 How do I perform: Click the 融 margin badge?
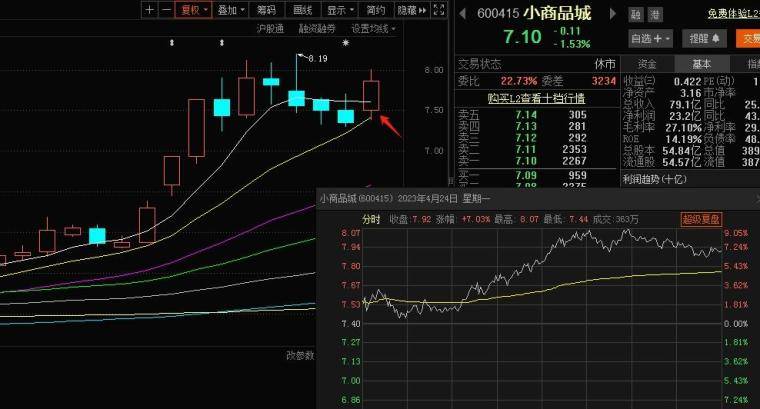635,15
